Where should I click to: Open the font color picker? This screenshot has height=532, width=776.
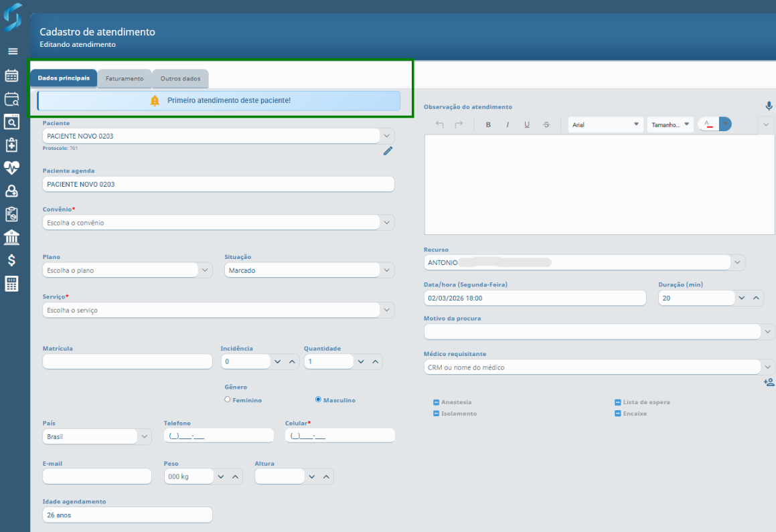tap(708, 124)
